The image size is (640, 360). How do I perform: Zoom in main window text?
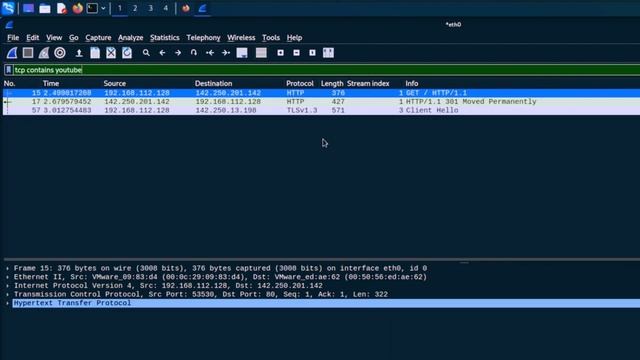[x=280, y=53]
